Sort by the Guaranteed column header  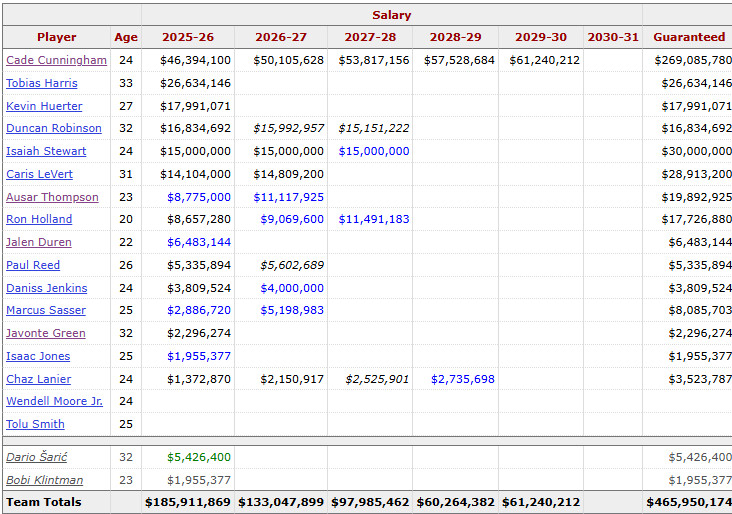[689, 37]
